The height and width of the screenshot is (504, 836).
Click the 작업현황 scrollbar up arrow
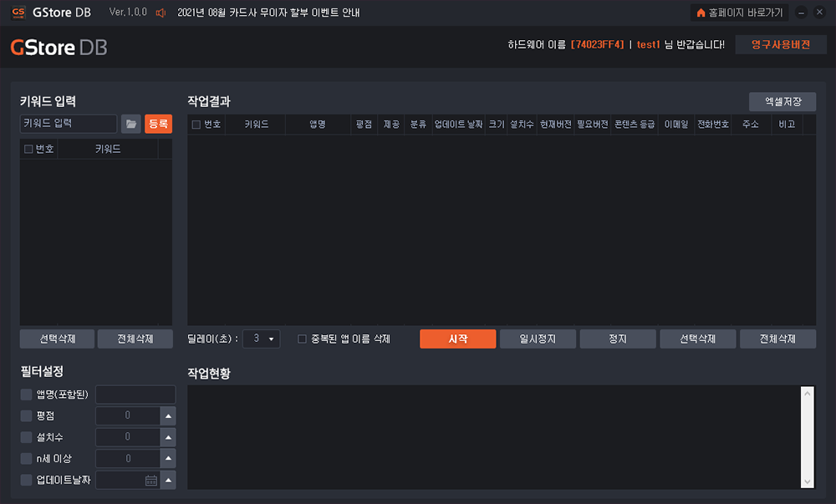808,394
